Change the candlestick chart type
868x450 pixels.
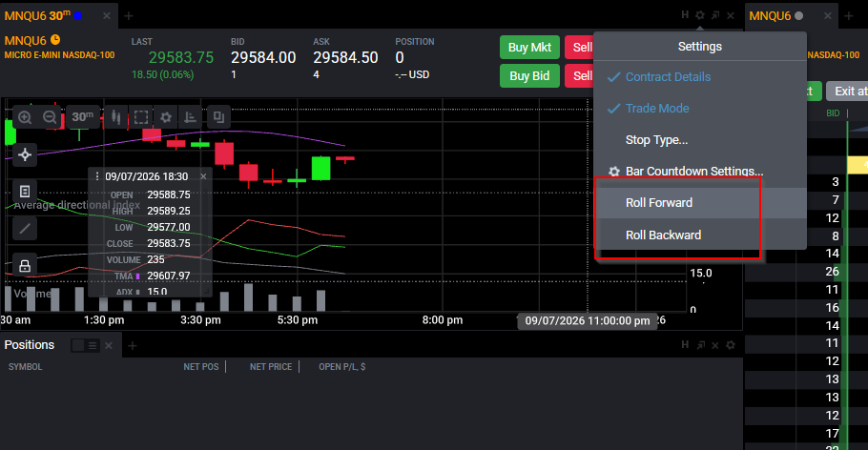[x=115, y=116]
